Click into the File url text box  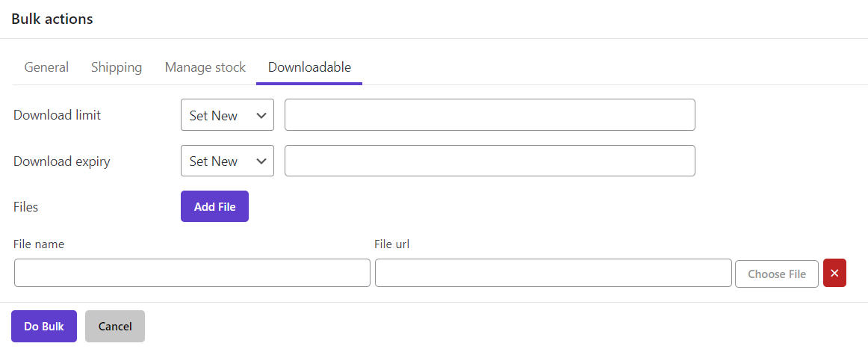(x=553, y=274)
